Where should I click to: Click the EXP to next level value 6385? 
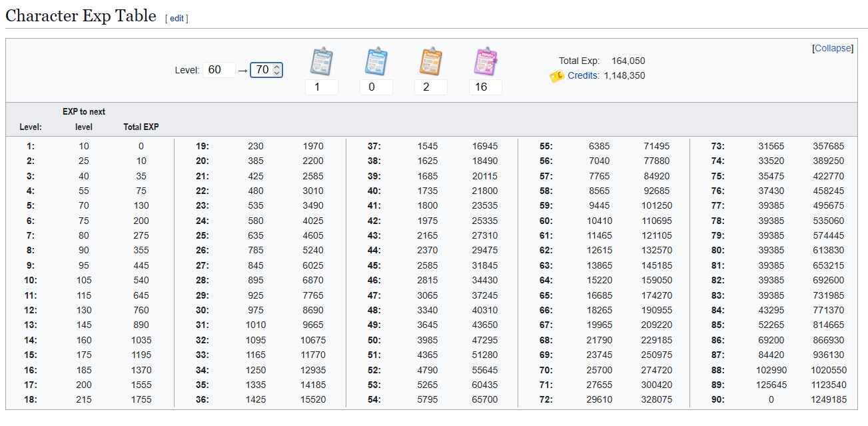click(600, 146)
